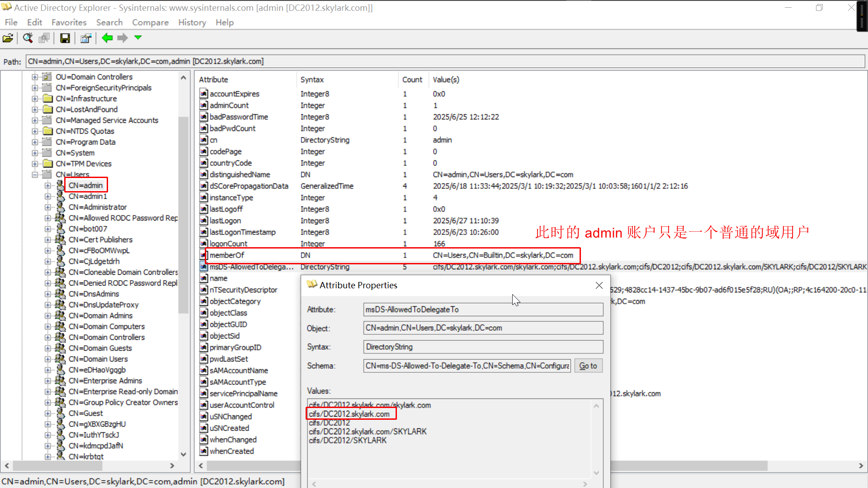Click the gray forward arrow icon

click(123, 38)
